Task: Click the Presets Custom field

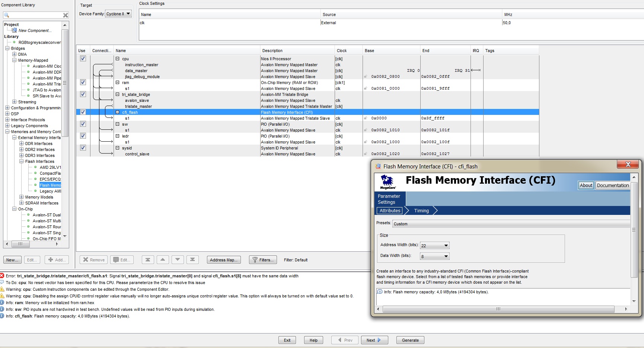Action: 511,223
